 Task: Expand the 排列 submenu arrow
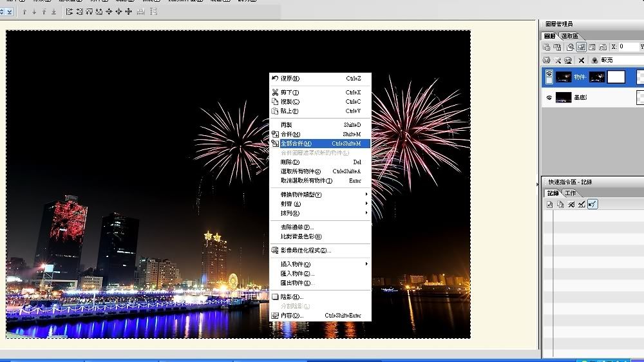[x=366, y=213]
